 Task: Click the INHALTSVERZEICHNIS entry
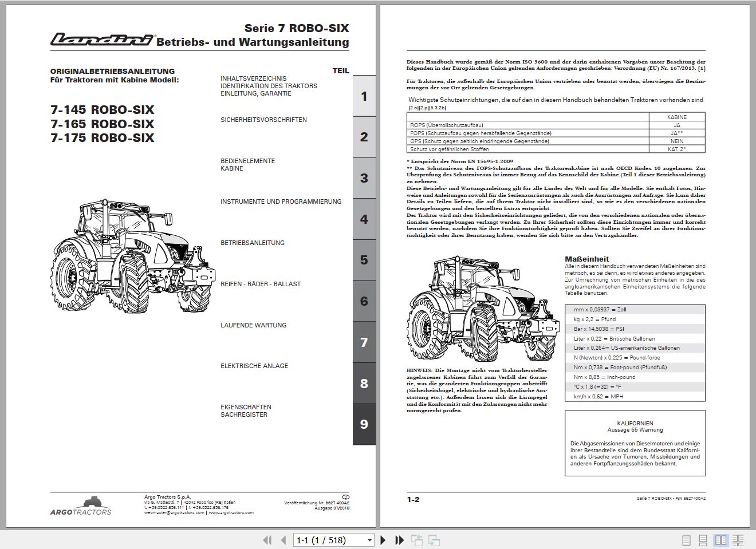click(253, 78)
